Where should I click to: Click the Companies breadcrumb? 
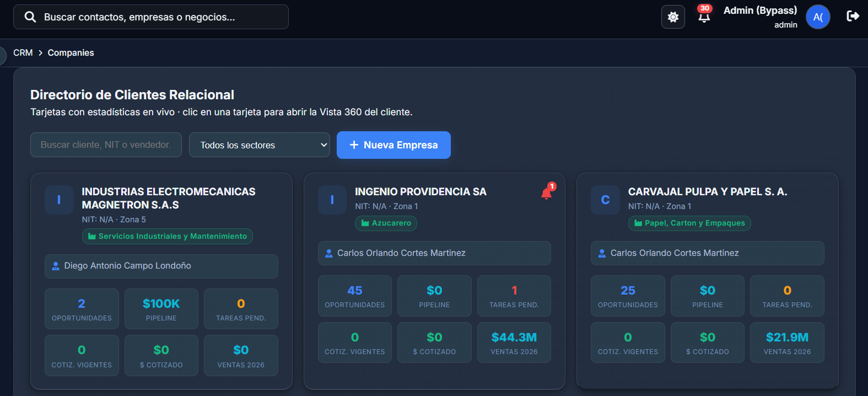71,53
